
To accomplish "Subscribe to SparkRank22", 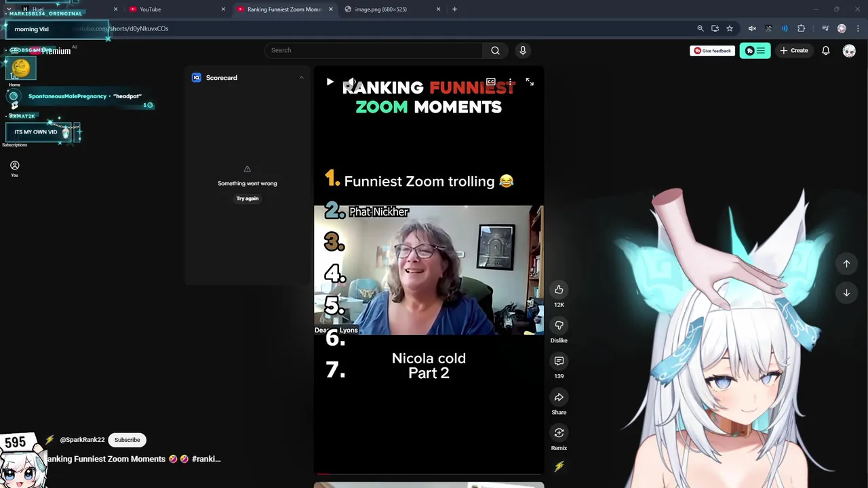I will coord(127,440).
